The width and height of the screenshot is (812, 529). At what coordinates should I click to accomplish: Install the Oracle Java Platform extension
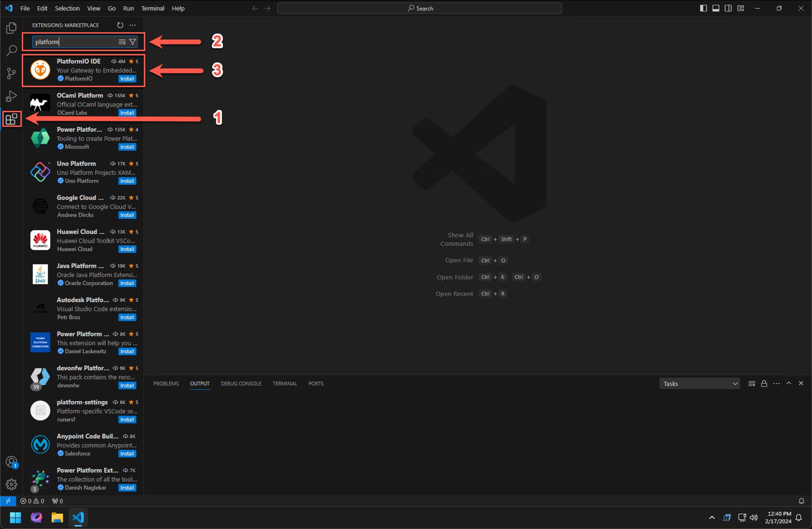pos(127,283)
